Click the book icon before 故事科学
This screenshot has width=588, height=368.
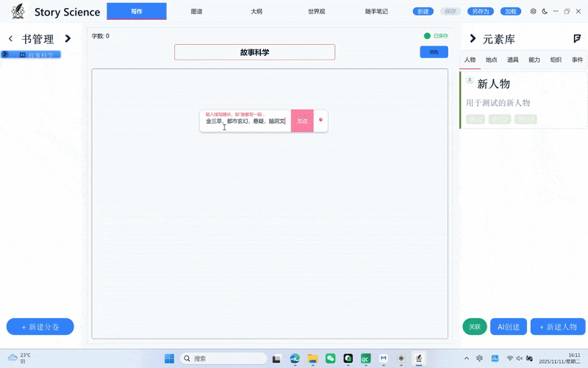[23, 54]
